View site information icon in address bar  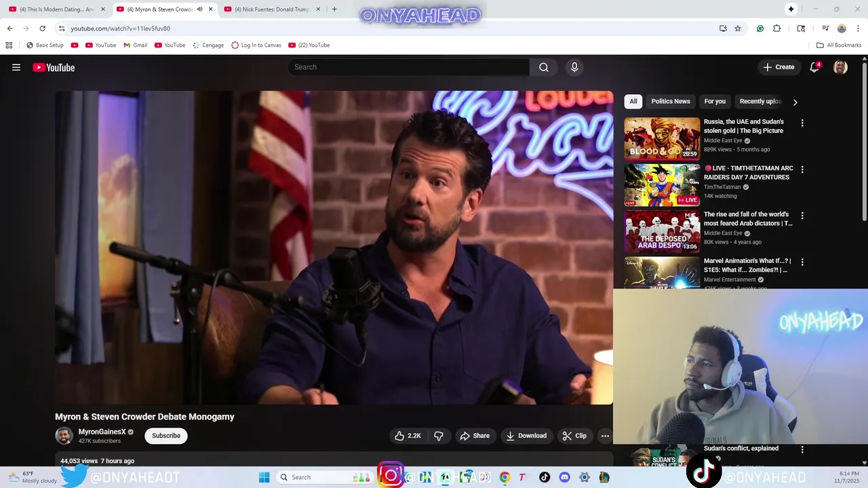click(62, 28)
